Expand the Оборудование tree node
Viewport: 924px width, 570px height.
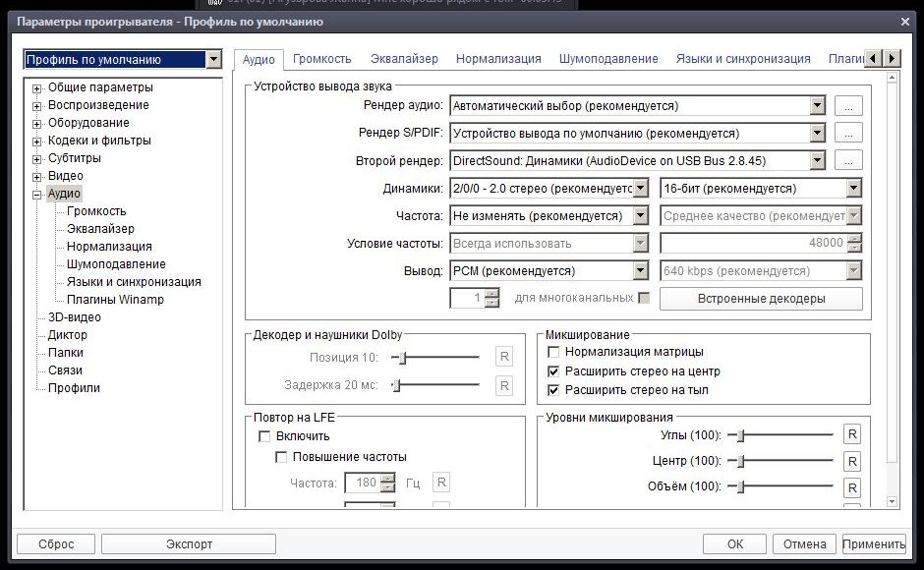(37, 124)
